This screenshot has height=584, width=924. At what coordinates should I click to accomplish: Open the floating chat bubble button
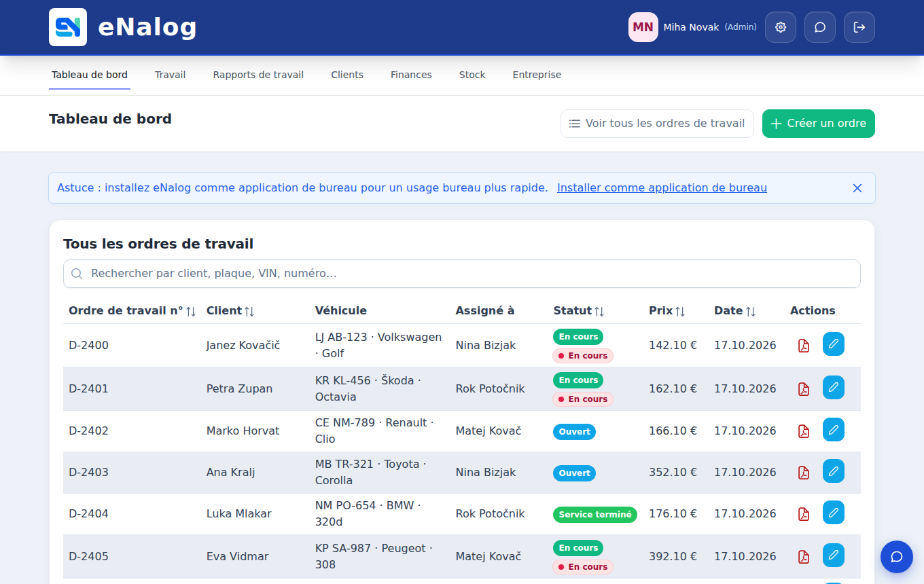(897, 557)
